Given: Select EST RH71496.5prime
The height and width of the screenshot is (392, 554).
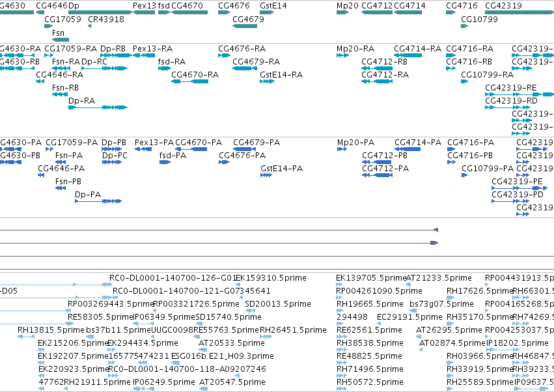Looking at the screenshot, I should click(370, 369).
